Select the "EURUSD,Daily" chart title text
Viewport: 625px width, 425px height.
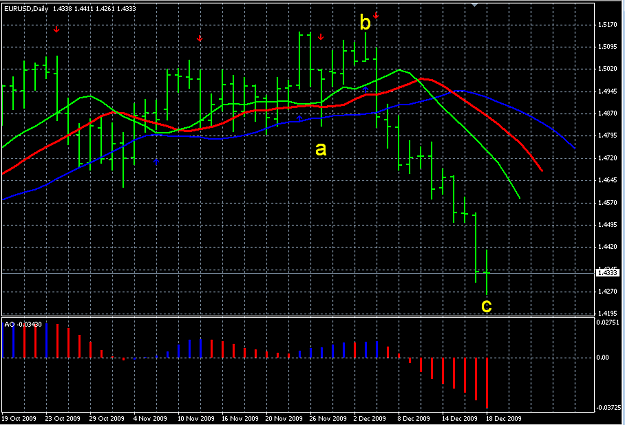point(26,8)
